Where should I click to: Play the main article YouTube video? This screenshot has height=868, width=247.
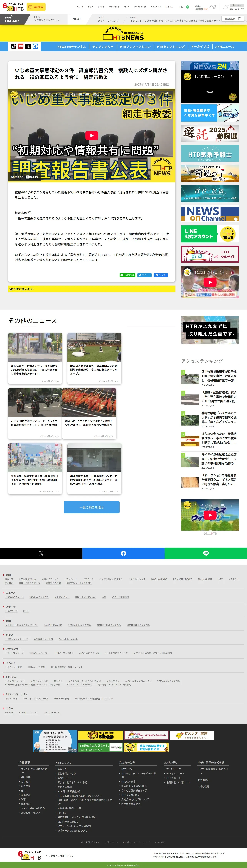91,136
